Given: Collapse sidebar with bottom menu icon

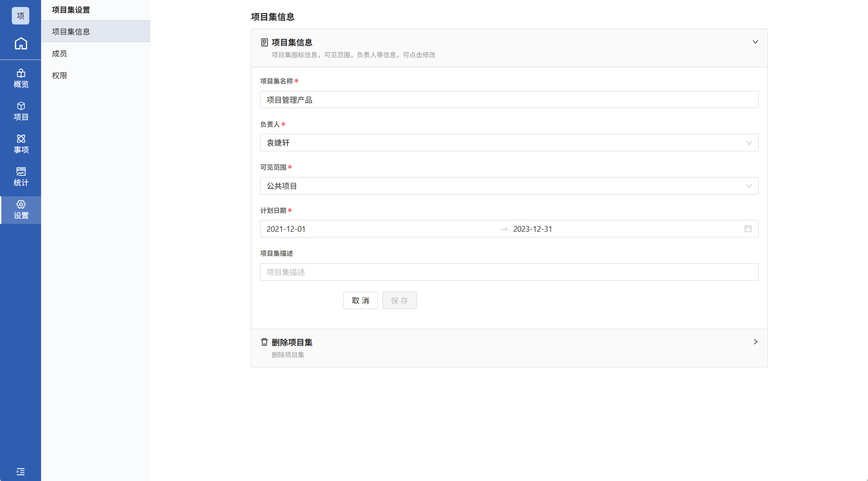Looking at the screenshot, I should 21,471.
